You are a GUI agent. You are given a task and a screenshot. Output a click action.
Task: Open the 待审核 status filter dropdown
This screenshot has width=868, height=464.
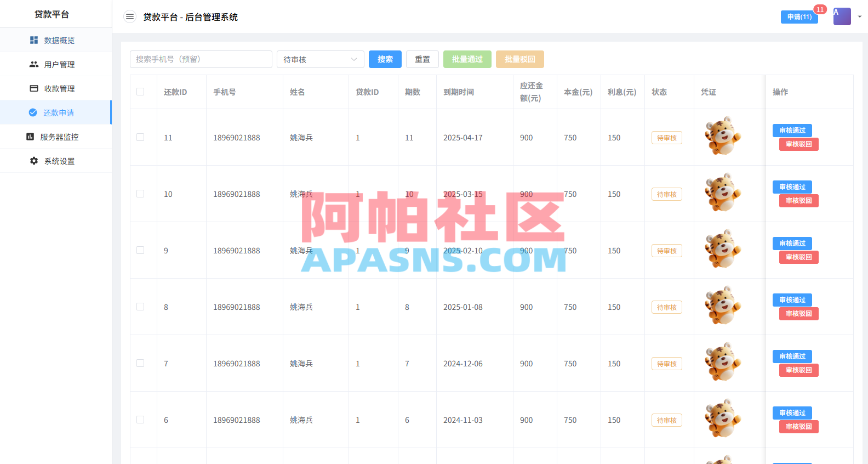[x=321, y=59]
